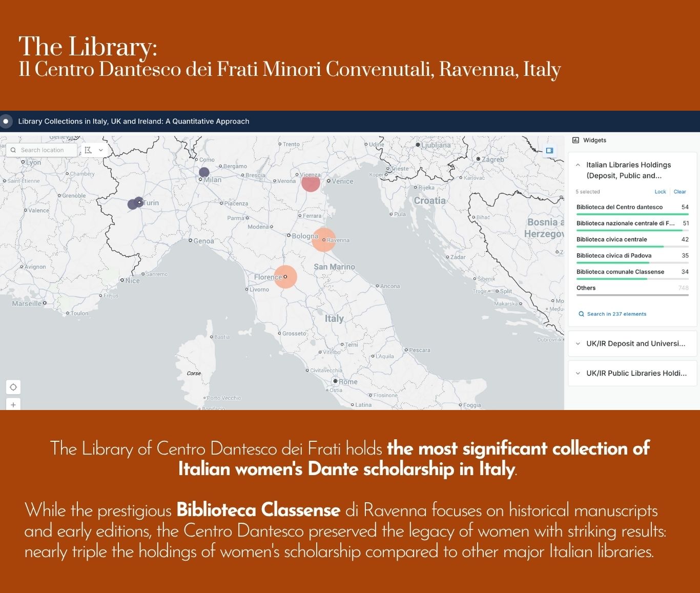Focus the Search location input field
The height and width of the screenshot is (593, 700).
(46, 150)
